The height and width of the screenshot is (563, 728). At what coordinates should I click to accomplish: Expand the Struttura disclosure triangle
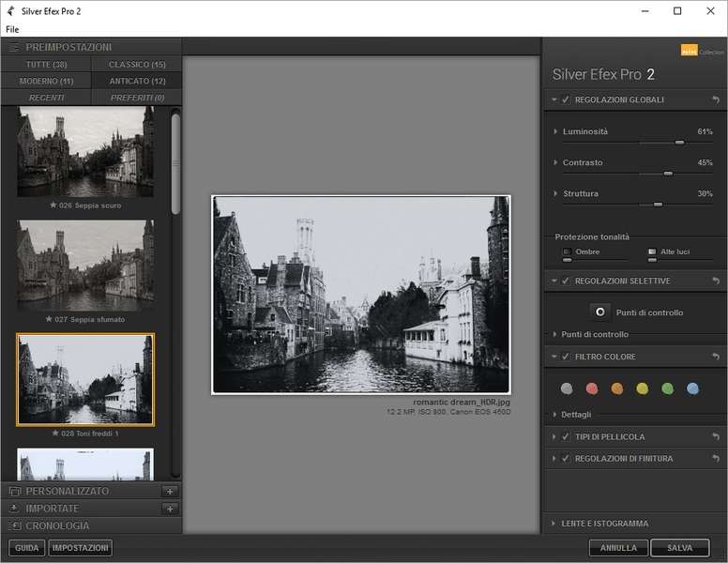coord(555,194)
